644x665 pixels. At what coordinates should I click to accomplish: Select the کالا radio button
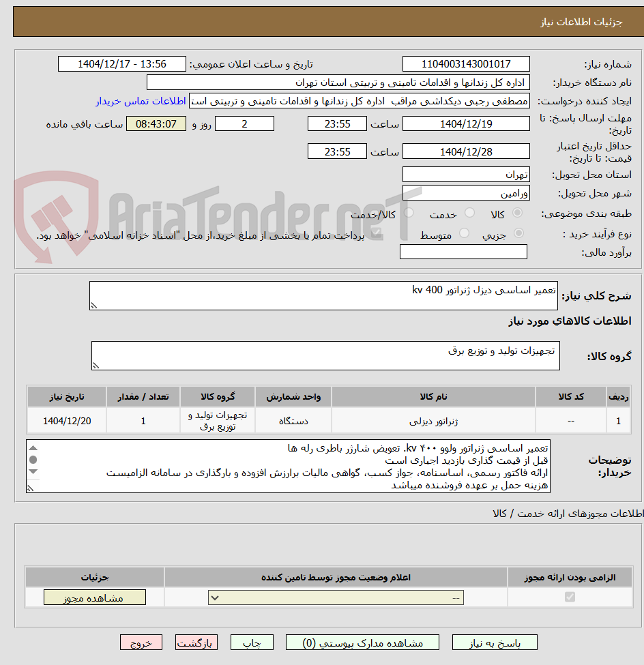[x=517, y=213]
